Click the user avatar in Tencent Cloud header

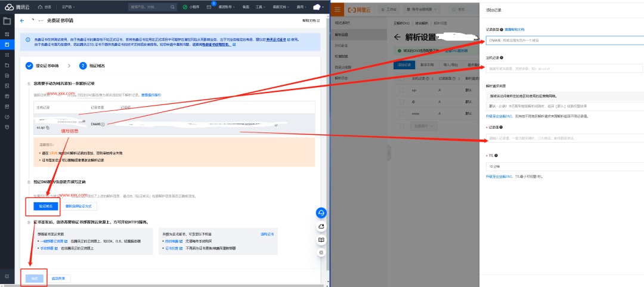(317, 7)
